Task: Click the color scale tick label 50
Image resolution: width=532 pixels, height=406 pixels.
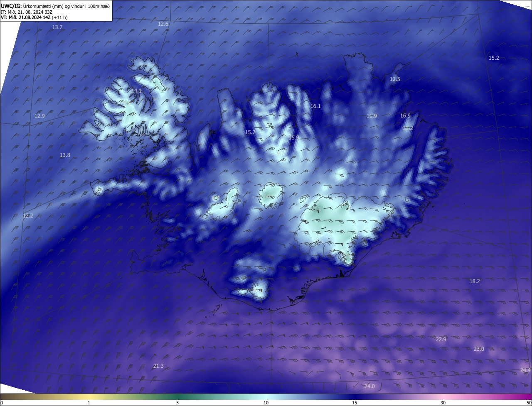Action: 529,403
